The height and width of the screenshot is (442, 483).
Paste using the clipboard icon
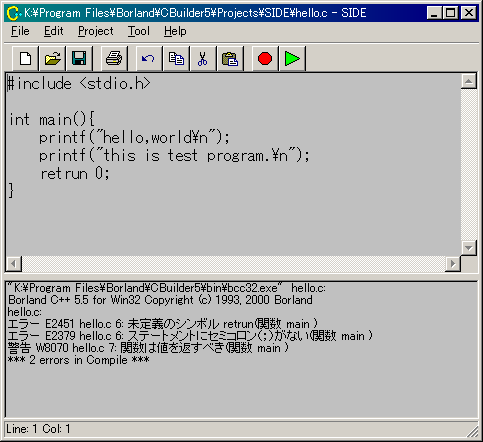click(x=230, y=59)
